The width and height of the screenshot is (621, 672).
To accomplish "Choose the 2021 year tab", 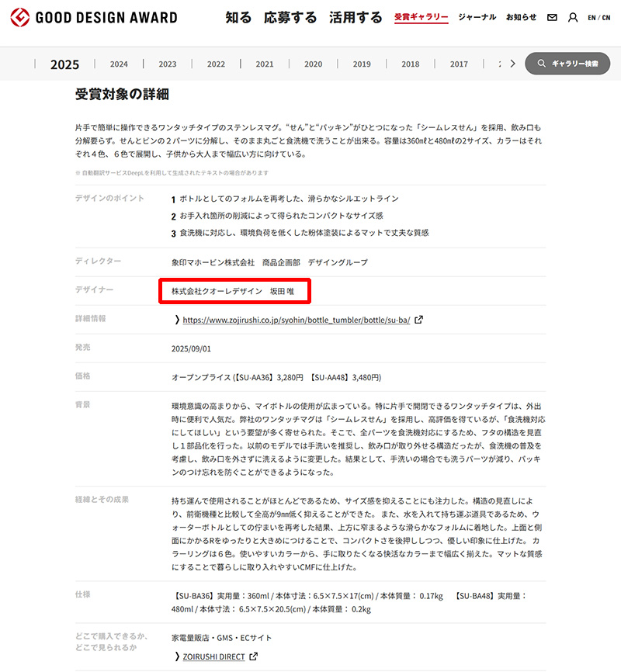I will (265, 64).
